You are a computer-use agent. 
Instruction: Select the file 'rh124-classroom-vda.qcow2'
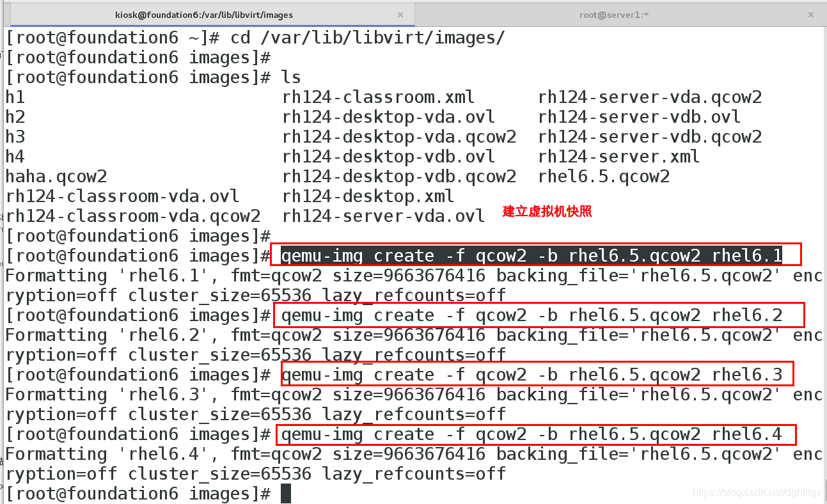click(133, 217)
